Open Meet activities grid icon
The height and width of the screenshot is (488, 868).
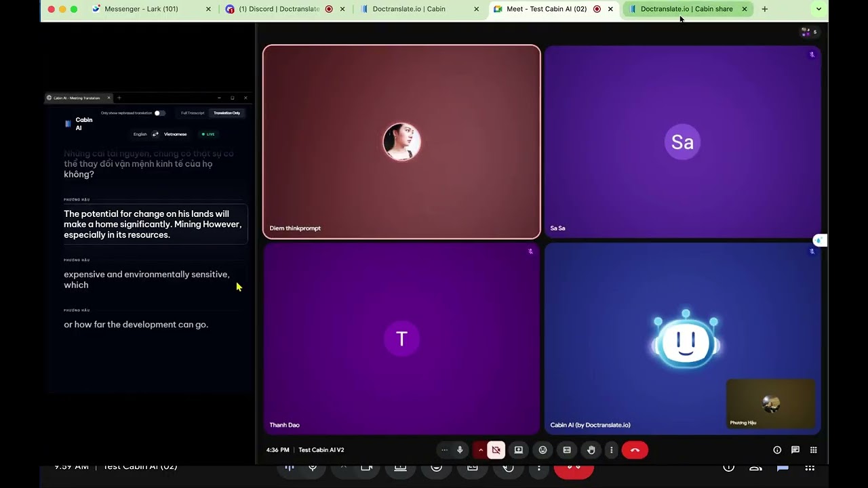[x=814, y=450]
